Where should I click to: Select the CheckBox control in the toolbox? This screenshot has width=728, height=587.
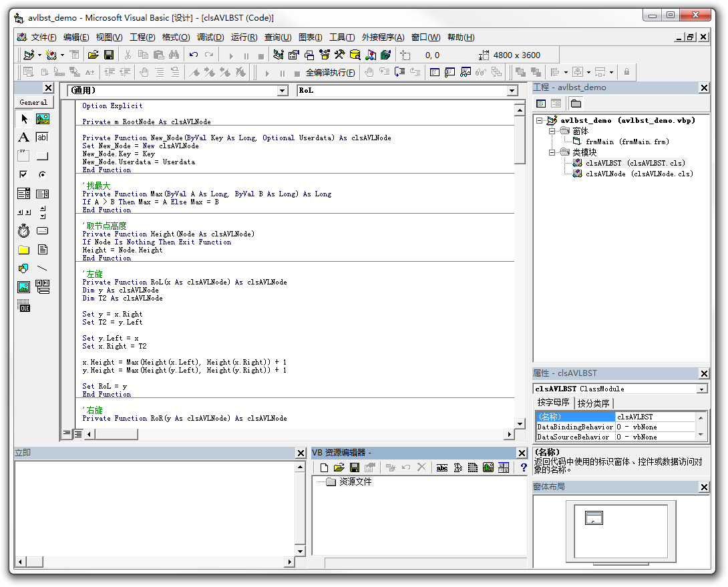point(24,175)
